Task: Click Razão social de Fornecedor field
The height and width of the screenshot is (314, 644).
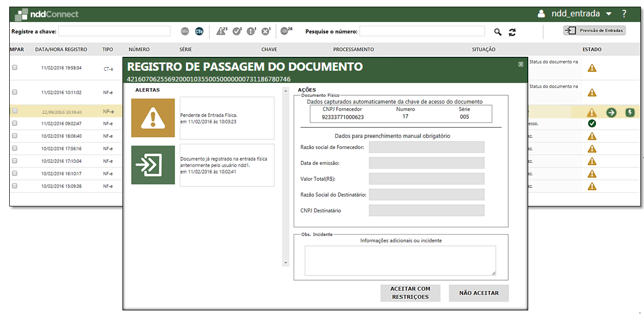Action: 426,148
